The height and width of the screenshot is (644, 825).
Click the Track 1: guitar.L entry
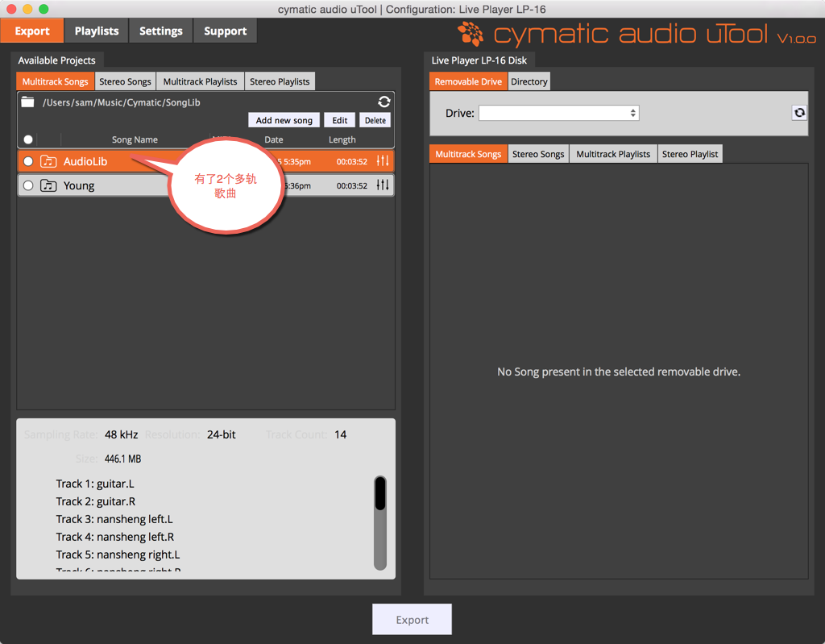(x=95, y=484)
